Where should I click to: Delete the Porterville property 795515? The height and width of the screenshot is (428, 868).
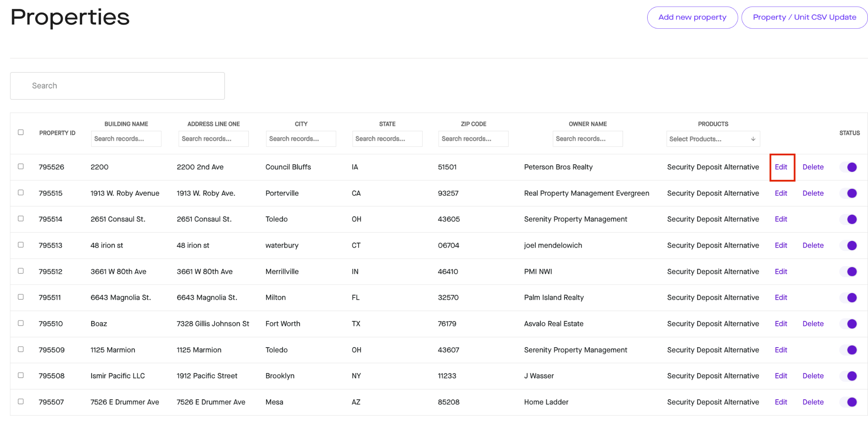tap(813, 193)
